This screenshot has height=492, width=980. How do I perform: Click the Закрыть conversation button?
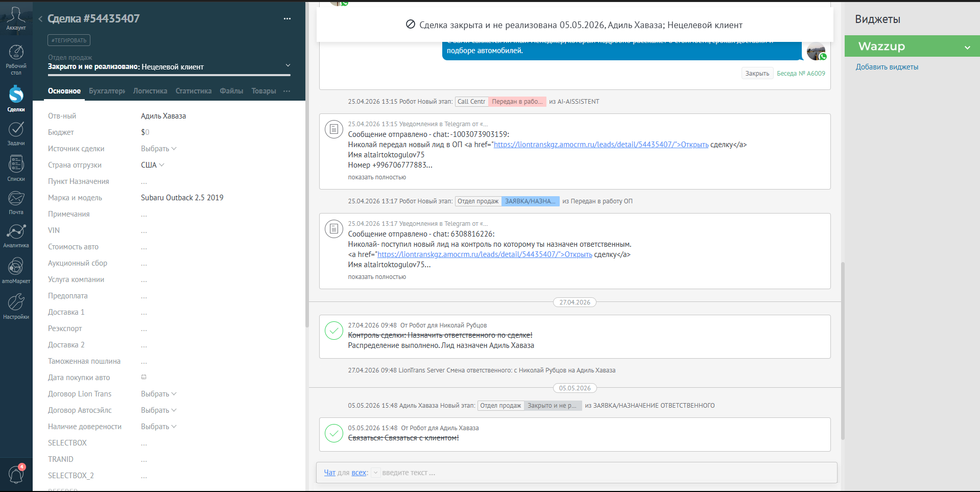click(x=757, y=74)
